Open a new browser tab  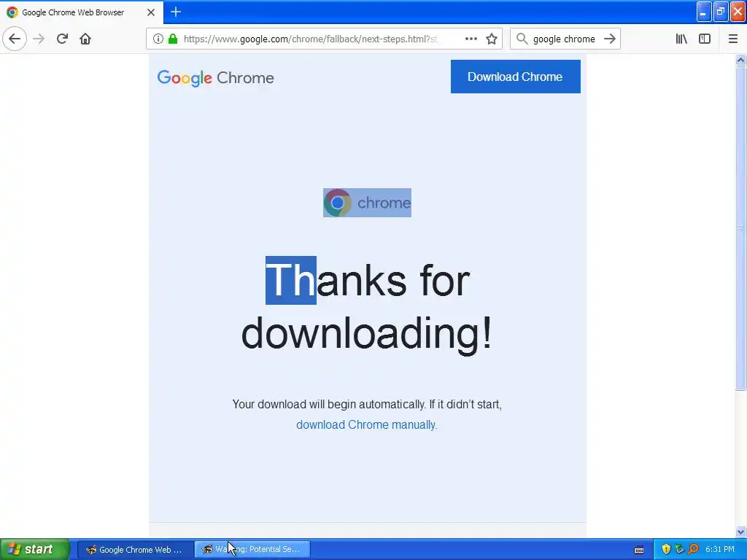(x=176, y=12)
